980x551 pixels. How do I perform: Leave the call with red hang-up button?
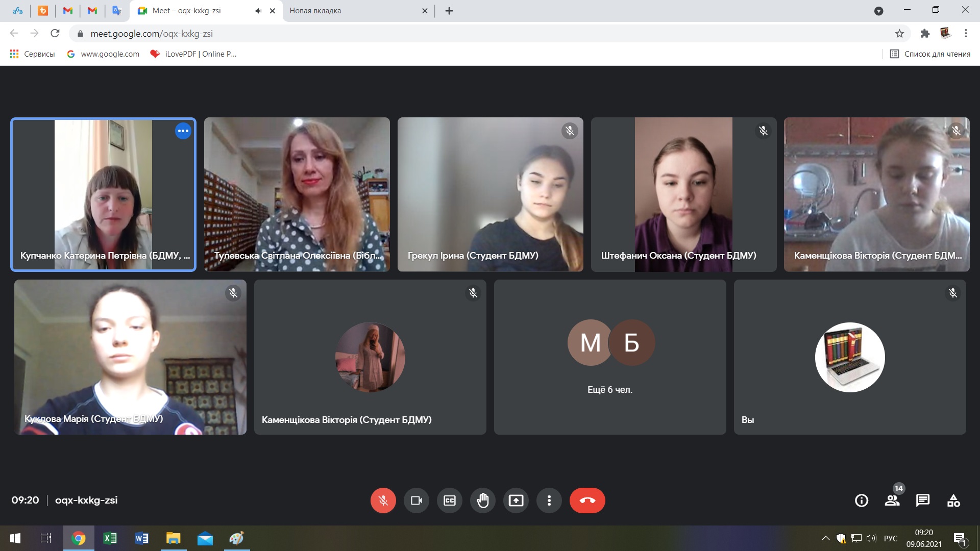point(587,500)
